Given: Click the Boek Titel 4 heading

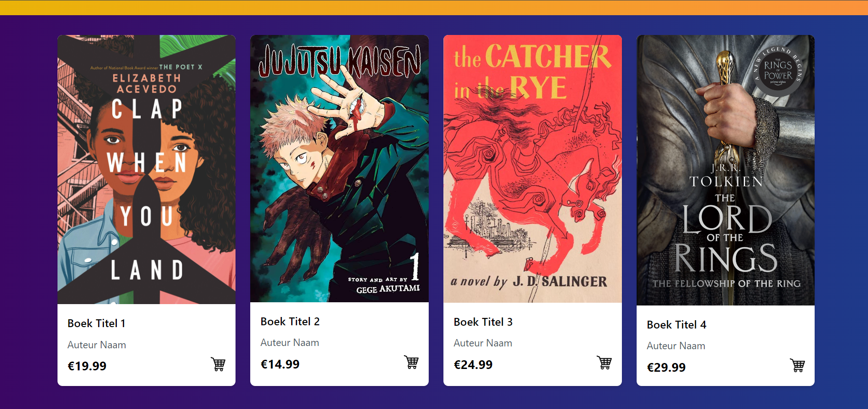Looking at the screenshot, I should coord(676,325).
